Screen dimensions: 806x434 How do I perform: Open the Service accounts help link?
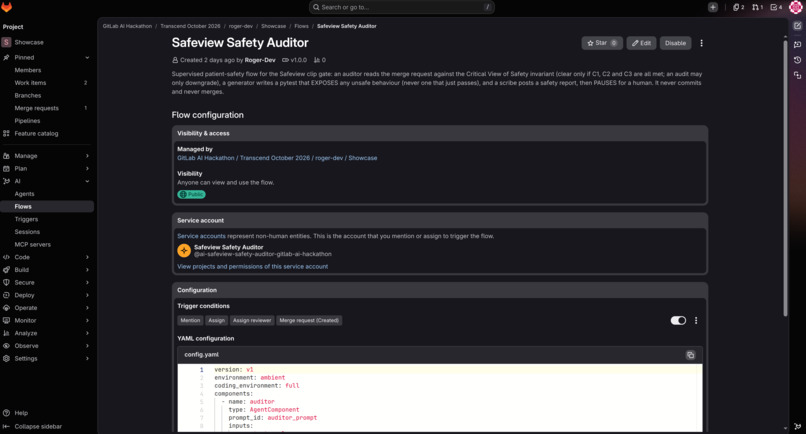[x=202, y=236]
